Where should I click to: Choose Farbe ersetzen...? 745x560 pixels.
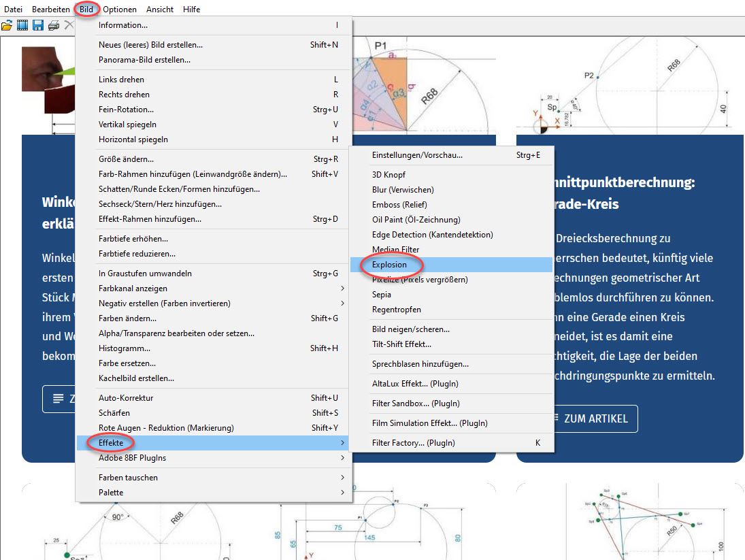[x=214, y=363]
